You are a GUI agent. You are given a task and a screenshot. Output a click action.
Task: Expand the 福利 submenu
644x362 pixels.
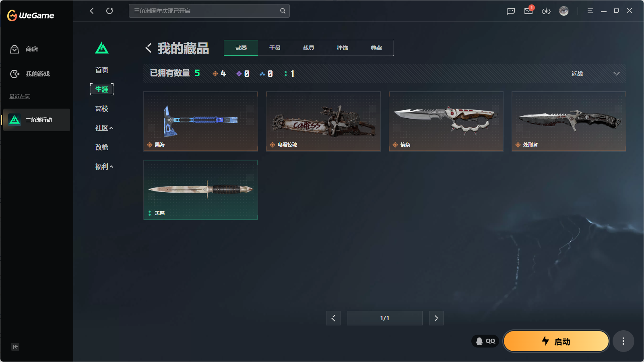pos(104,167)
